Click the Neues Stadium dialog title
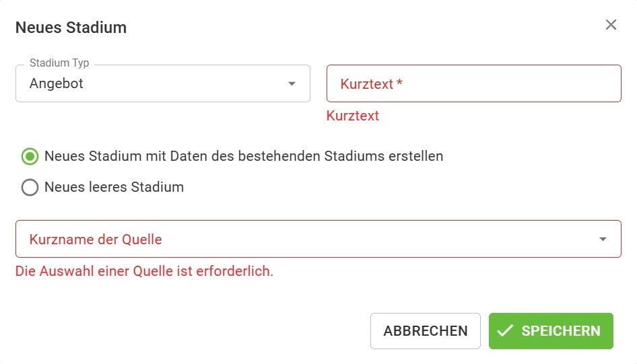Screen dimensions: 637x364 [x=71, y=28]
